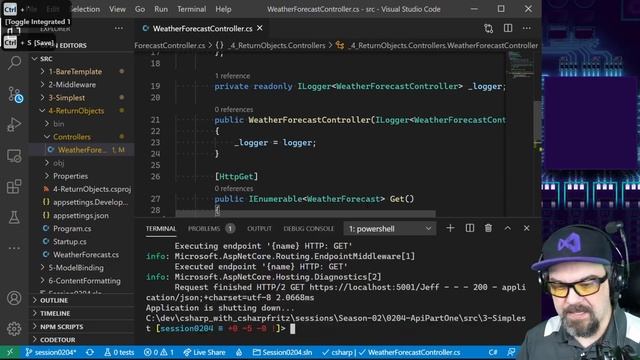Open the Search view in activity bar

(15, 63)
